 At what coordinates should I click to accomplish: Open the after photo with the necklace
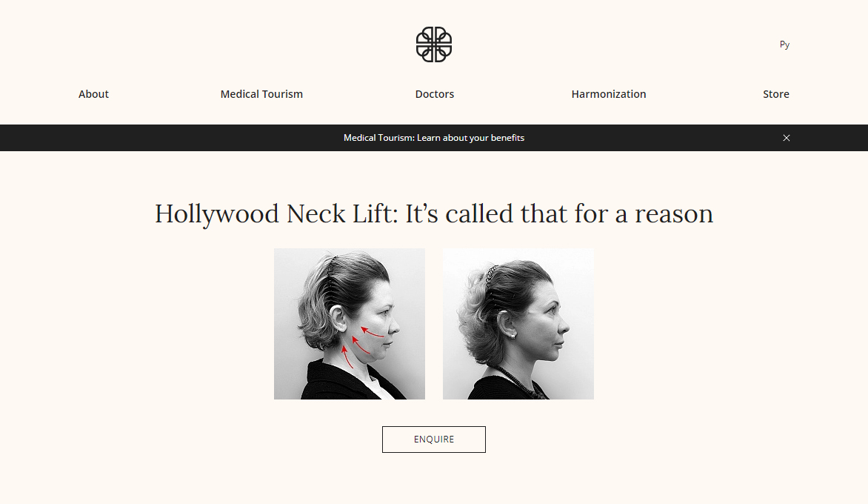518,323
